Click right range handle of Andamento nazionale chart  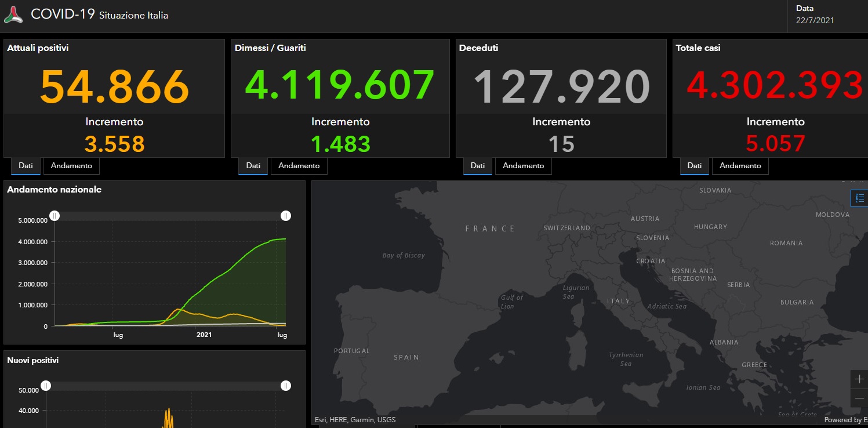286,216
